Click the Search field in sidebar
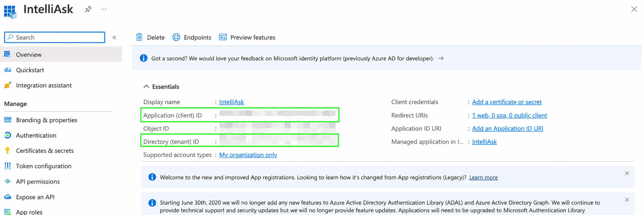This screenshot has width=644, height=215. (x=55, y=37)
